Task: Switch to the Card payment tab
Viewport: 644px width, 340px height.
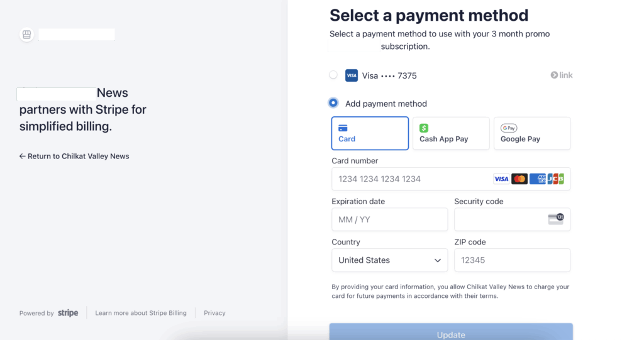Action: point(370,133)
